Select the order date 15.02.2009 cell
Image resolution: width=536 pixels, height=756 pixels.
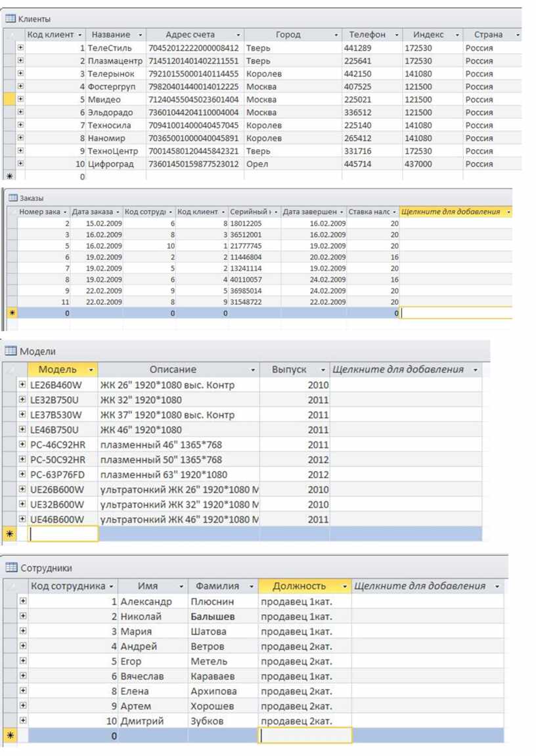pyautogui.click(x=97, y=223)
